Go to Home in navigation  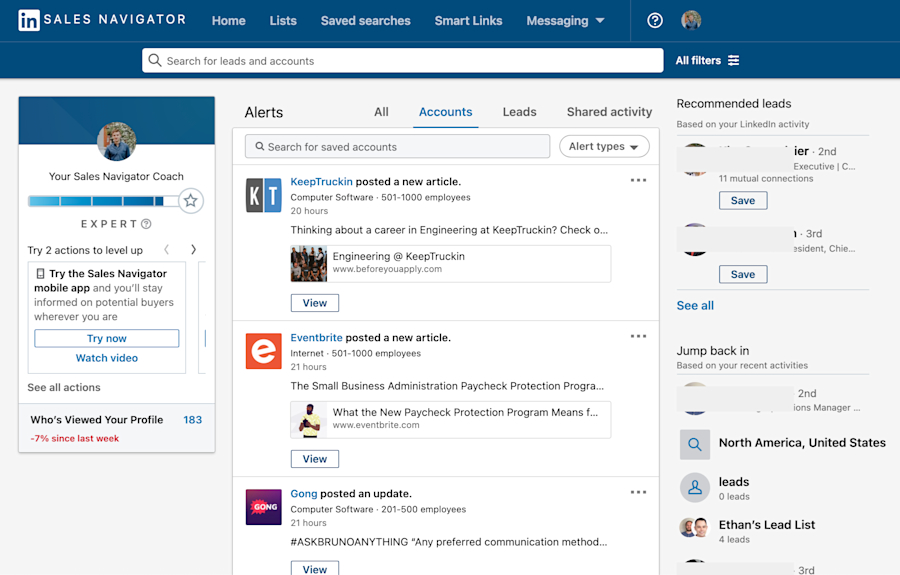tap(228, 21)
